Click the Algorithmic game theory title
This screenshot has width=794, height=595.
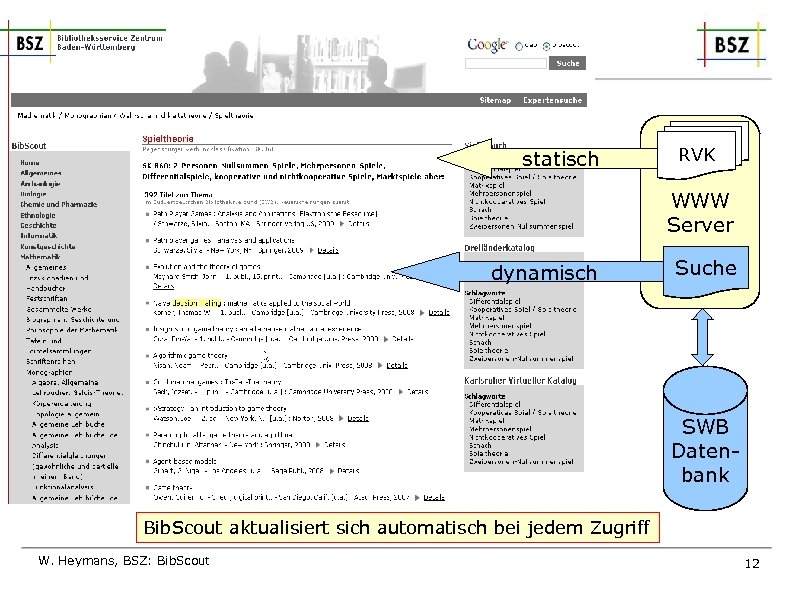[x=190, y=355]
